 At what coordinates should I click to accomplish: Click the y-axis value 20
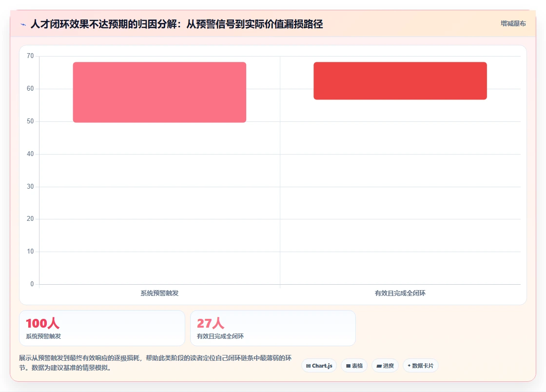pyautogui.click(x=30, y=219)
